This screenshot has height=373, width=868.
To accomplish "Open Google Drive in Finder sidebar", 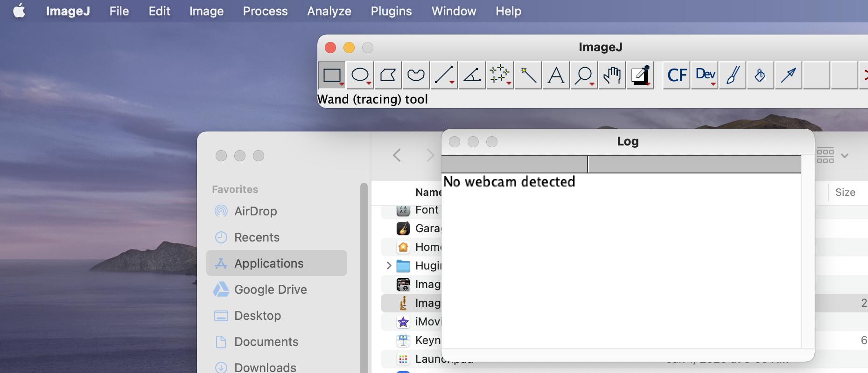I will pyautogui.click(x=276, y=290).
